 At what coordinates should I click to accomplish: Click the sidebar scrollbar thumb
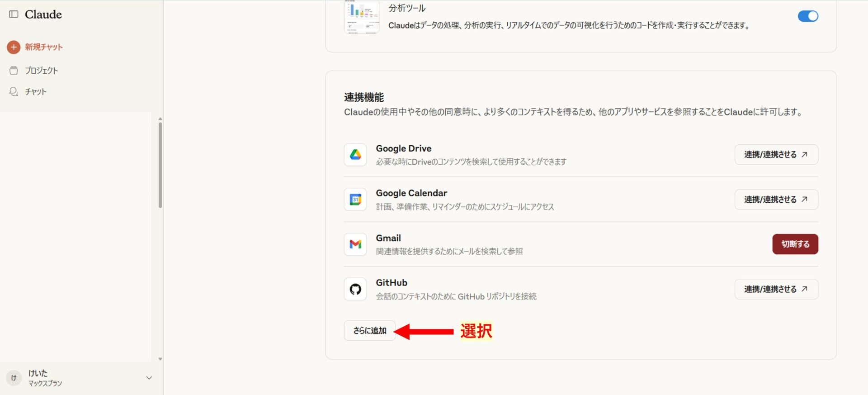[160, 165]
